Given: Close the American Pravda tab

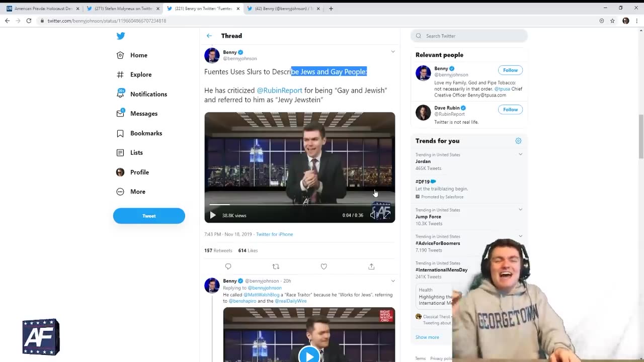Looking at the screenshot, I should [x=77, y=9].
